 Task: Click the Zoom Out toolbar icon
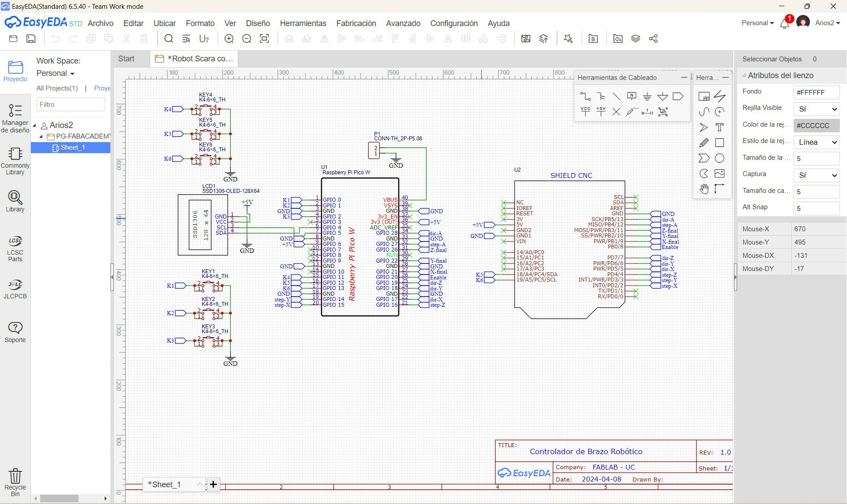point(247,39)
